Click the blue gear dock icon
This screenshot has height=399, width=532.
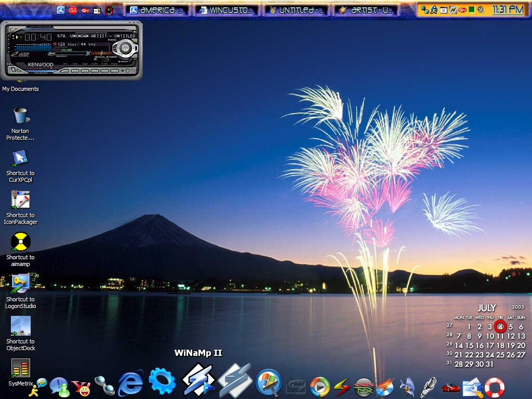coord(163,381)
